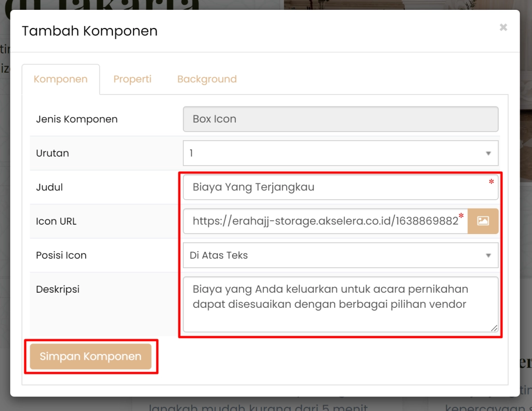
Task: Open the Background tab
Action: coord(206,79)
